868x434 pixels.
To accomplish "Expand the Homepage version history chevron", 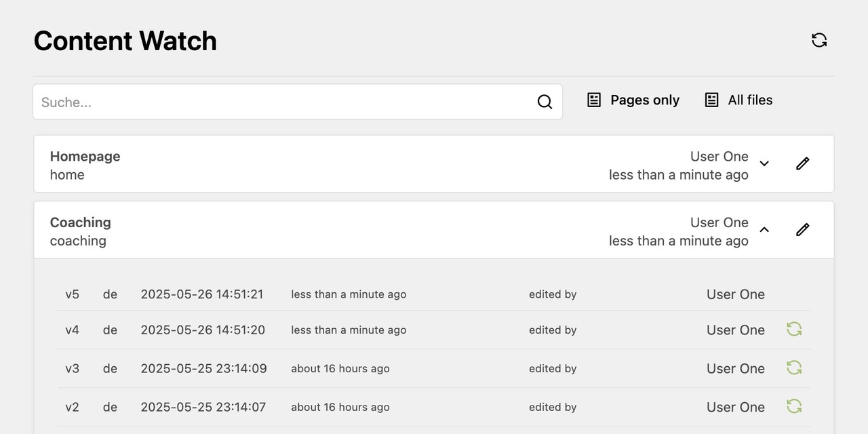I will click(764, 163).
